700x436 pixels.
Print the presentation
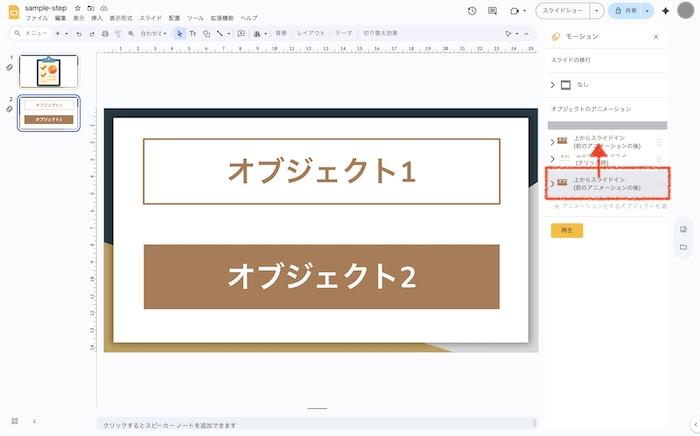(x=105, y=33)
